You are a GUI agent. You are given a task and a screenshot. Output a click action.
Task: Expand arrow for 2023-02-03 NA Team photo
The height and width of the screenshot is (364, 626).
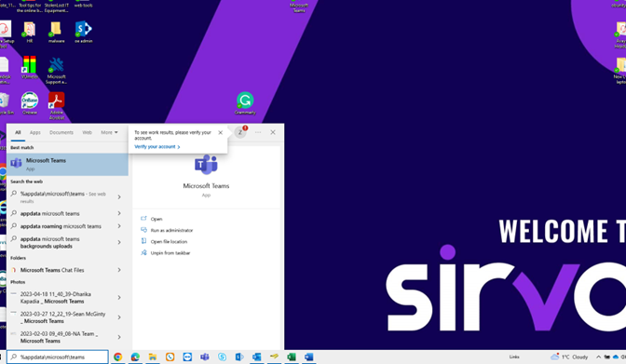click(119, 337)
